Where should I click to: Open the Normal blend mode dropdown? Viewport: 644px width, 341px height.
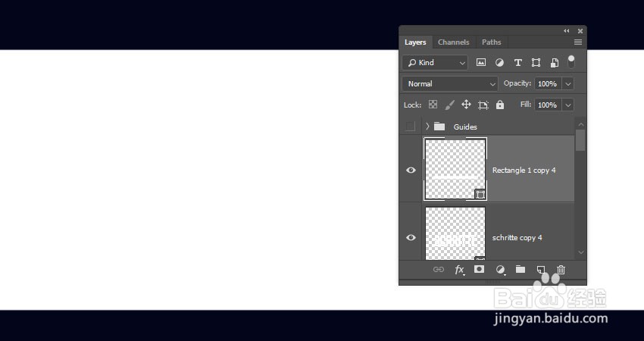(450, 84)
